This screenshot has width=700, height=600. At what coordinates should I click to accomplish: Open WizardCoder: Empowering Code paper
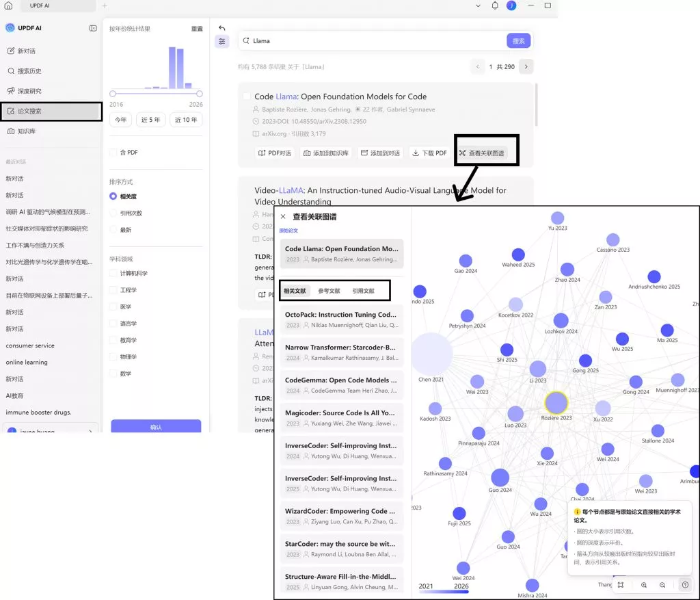click(x=342, y=516)
